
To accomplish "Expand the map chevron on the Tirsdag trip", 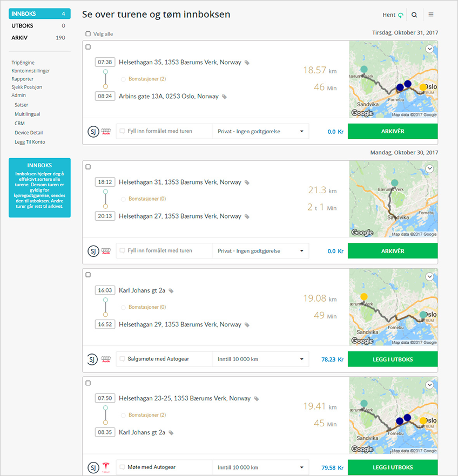I will point(430,49).
